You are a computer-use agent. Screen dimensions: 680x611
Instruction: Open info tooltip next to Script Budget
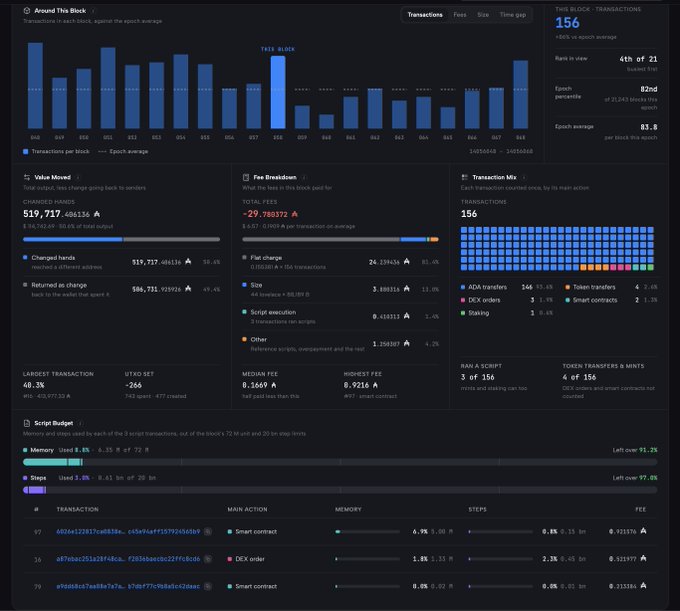point(81,423)
